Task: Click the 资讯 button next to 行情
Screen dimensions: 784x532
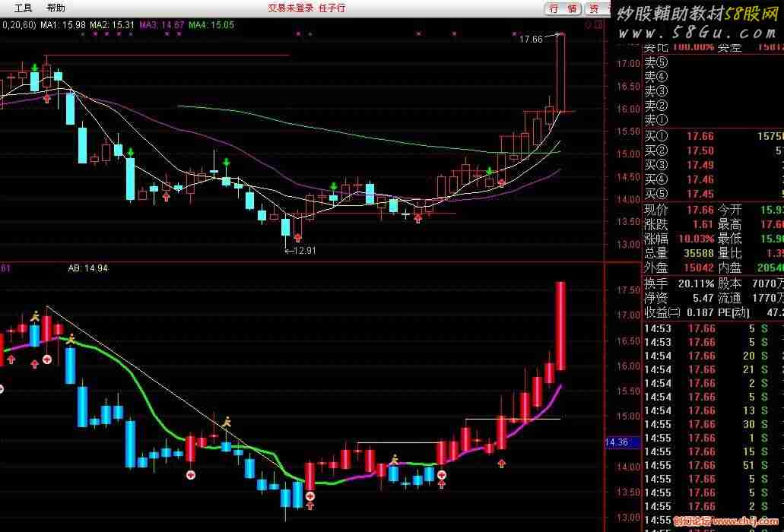Action: (597, 8)
